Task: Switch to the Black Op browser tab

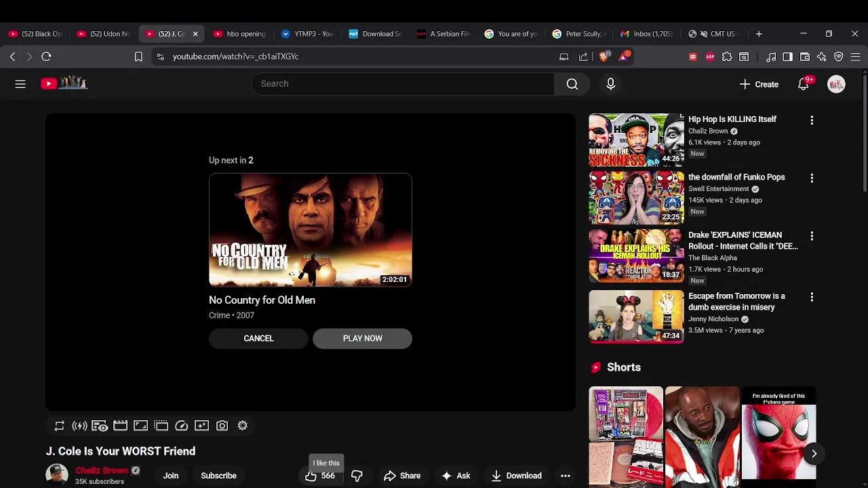Action: point(36,34)
